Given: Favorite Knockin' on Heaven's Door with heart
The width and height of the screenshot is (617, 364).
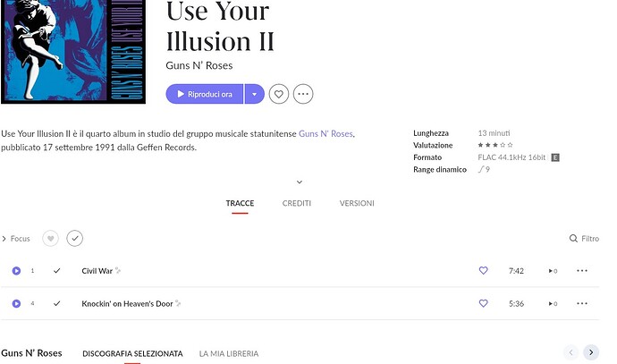Looking at the screenshot, I should click(x=483, y=303).
